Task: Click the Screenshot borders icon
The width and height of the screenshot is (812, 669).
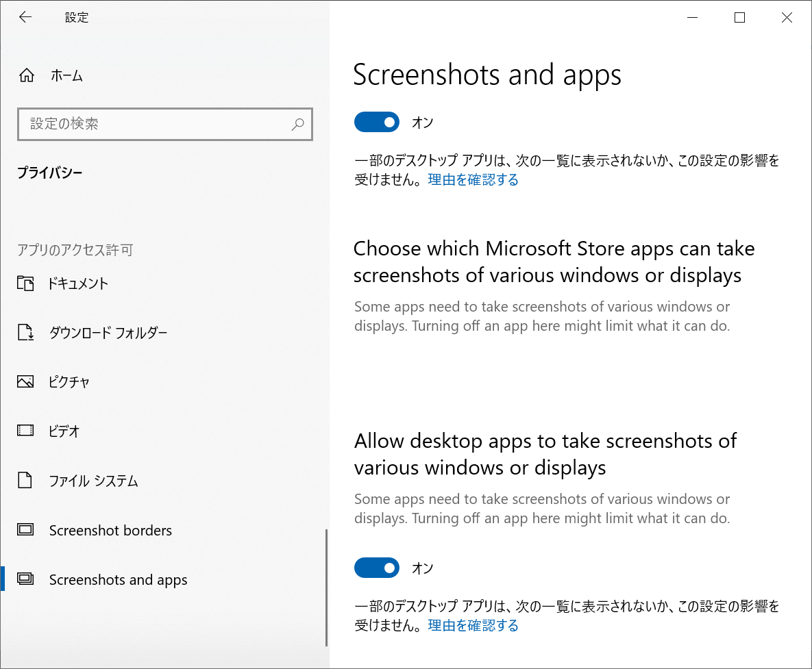Action: (x=25, y=529)
